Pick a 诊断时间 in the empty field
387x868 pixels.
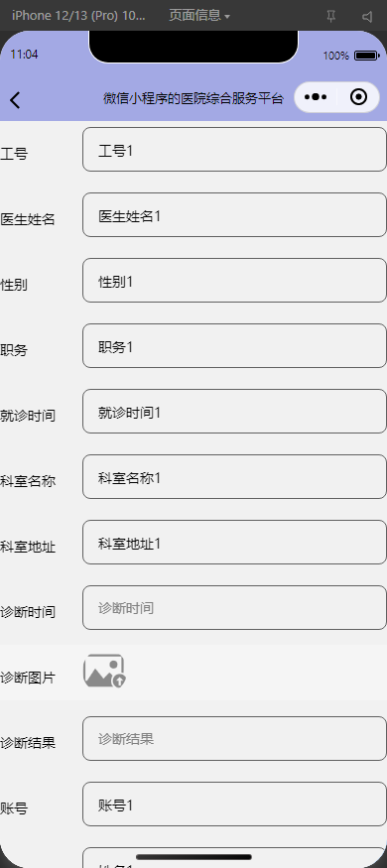(x=235, y=608)
